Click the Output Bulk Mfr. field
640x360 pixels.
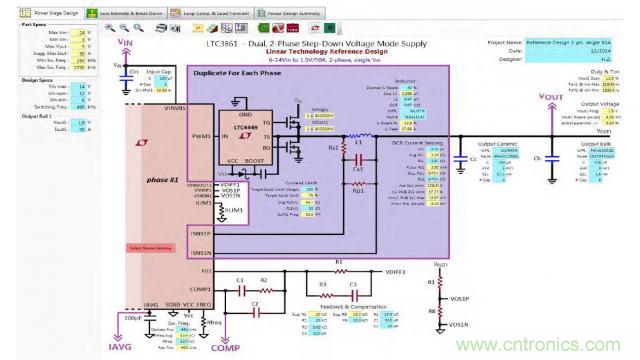602,151
